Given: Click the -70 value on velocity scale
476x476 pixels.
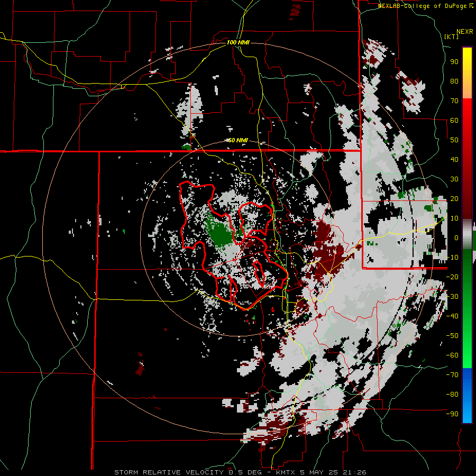Looking at the screenshot, I should click(x=453, y=375).
